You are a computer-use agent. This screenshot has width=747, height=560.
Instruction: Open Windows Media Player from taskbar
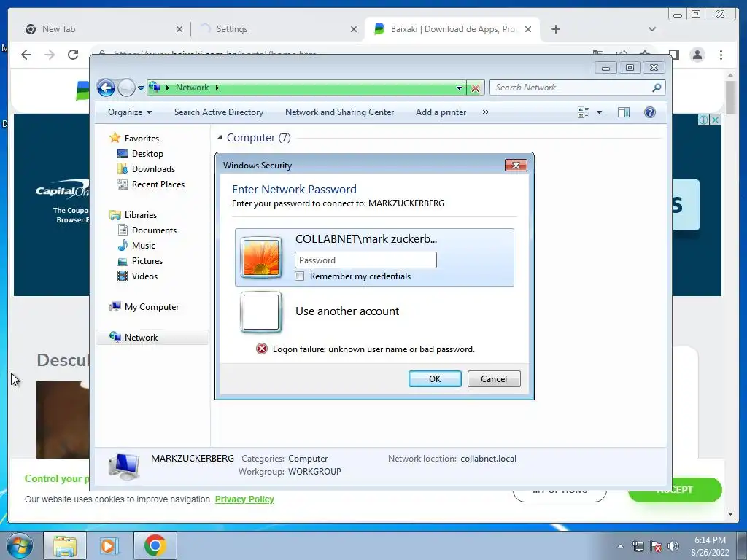tap(109, 545)
